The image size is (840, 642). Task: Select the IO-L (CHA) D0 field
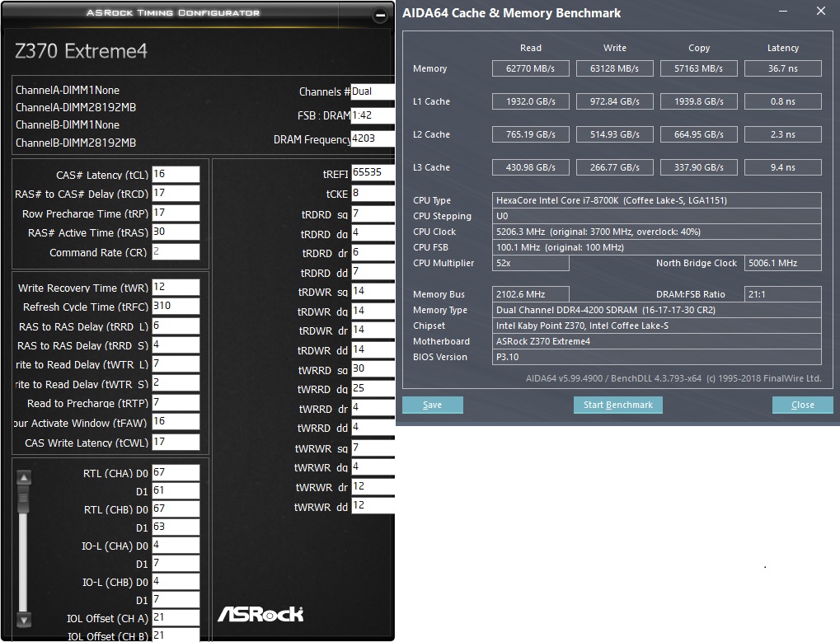pyautogui.click(x=176, y=545)
